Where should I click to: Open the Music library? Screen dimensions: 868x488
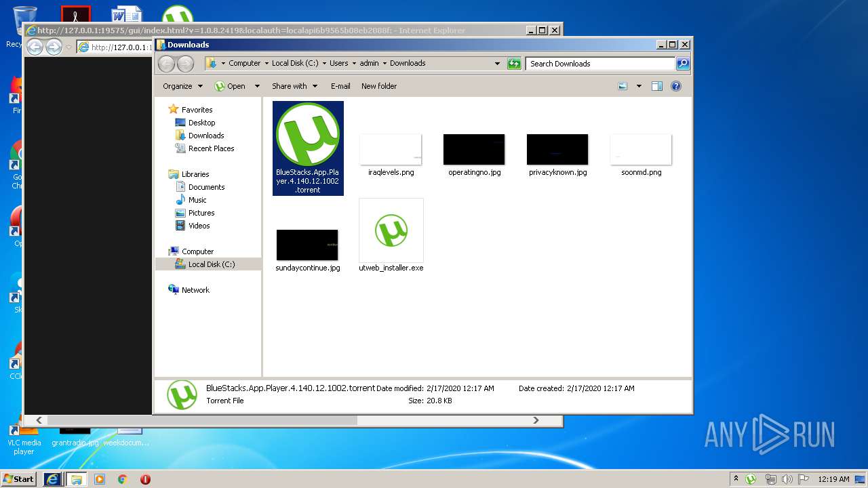197,200
